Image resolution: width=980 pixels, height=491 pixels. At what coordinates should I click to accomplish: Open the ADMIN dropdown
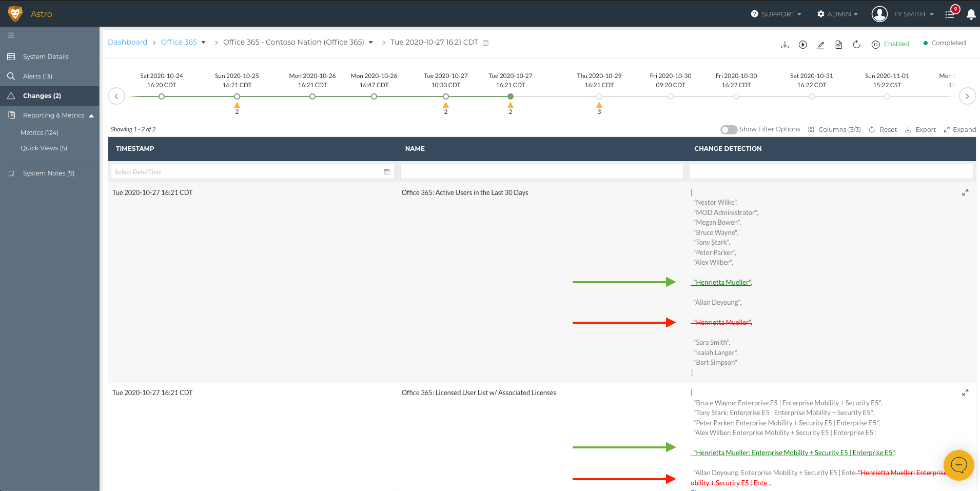click(837, 14)
